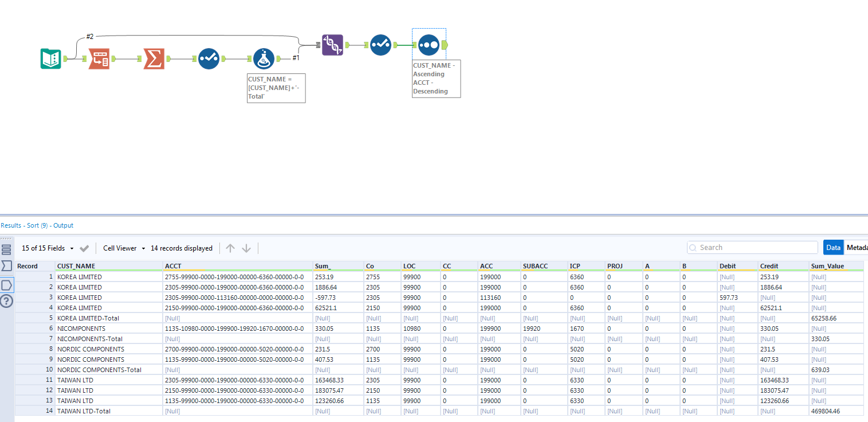This screenshot has width=868, height=422.
Task: Toggle the output anchor data view
Action: tap(6, 284)
